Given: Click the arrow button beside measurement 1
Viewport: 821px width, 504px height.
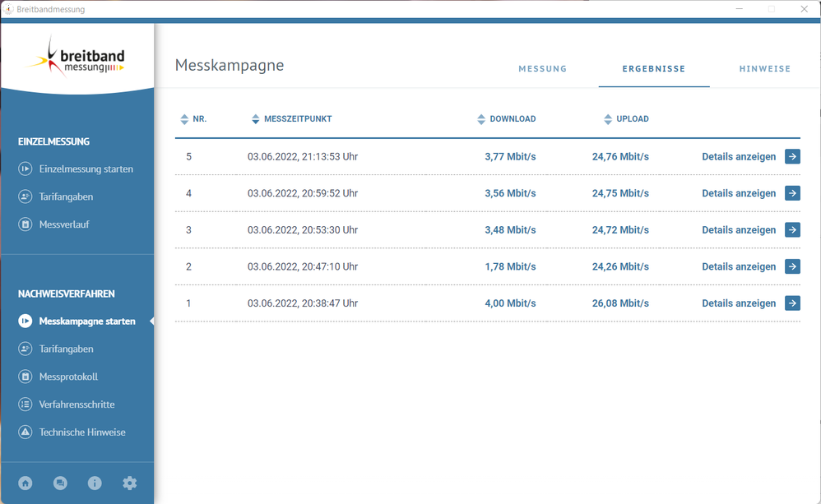Looking at the screenshot, I should pos(791,303).
